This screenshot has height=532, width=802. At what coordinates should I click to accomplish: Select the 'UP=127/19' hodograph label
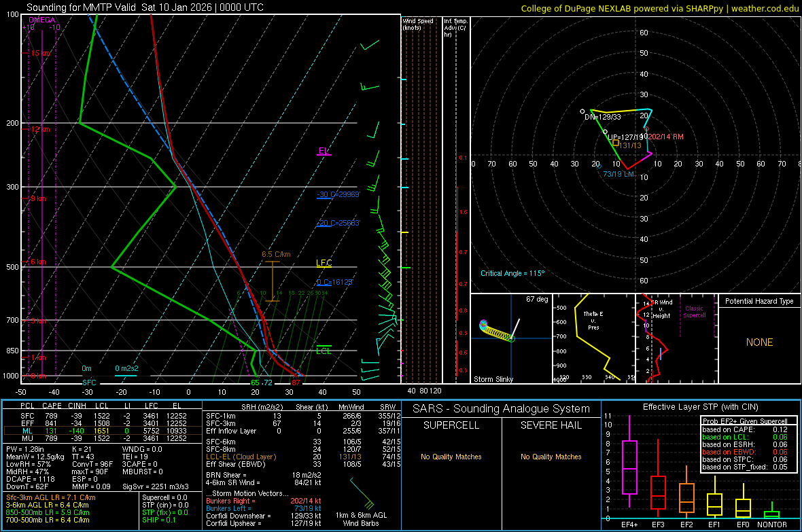pyautogui.click(x=625, y=137)
